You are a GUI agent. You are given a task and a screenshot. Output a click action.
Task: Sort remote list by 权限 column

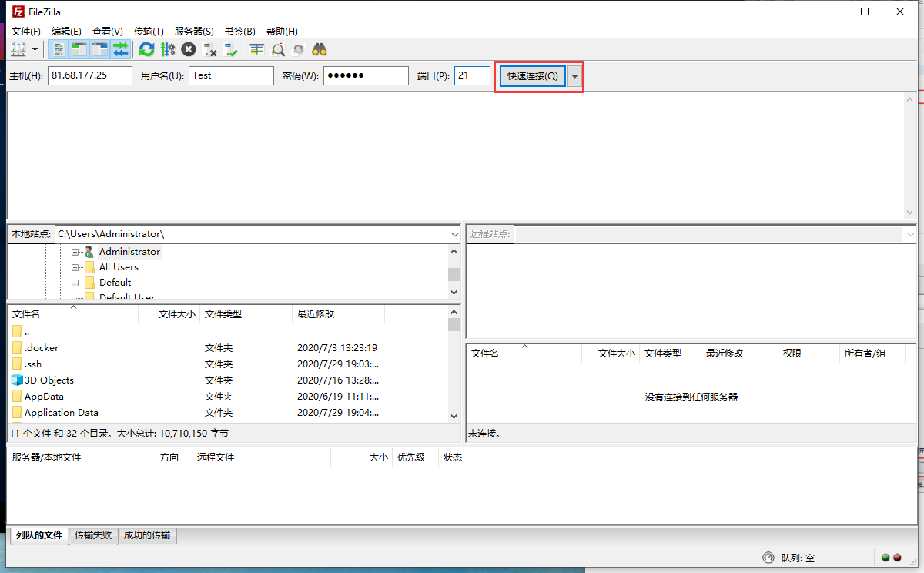tap(808, 353)
